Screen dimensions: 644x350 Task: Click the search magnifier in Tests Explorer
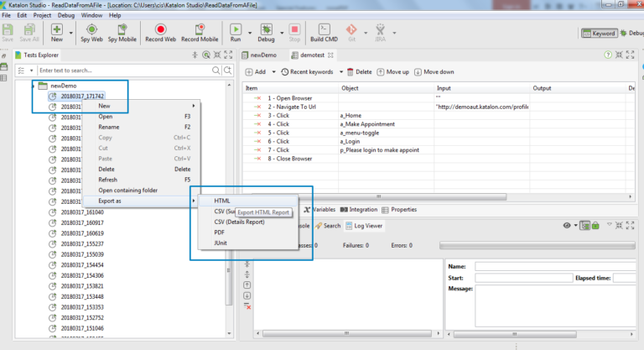pyautogui.click(x=216, y=71)
